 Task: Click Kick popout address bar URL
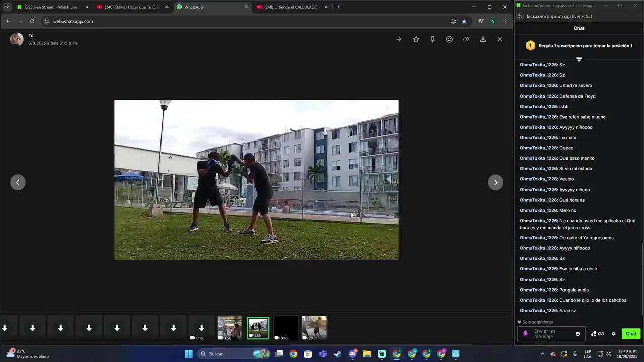(x=559, y=16)
